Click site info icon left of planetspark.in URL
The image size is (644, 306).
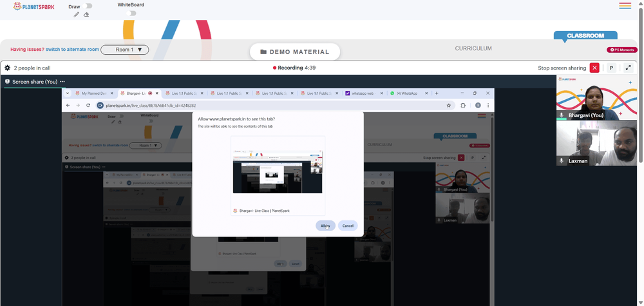tap(100, 106)
